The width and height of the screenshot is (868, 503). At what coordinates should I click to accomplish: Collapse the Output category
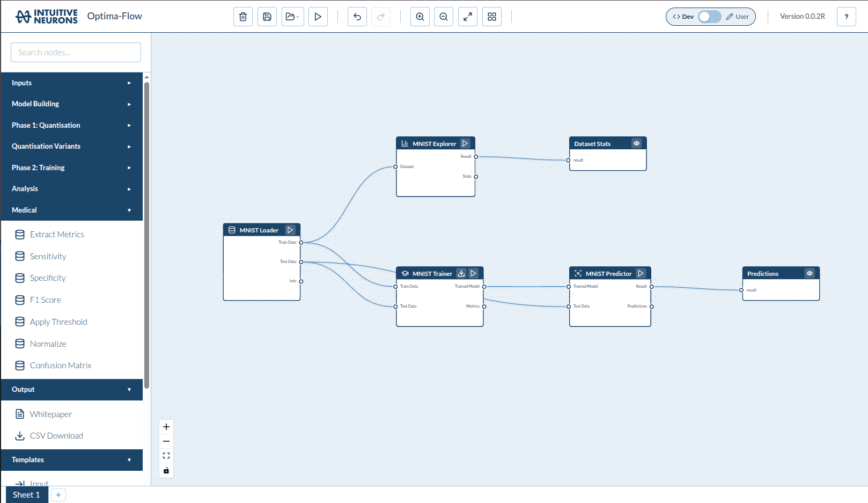coord(72,390)
